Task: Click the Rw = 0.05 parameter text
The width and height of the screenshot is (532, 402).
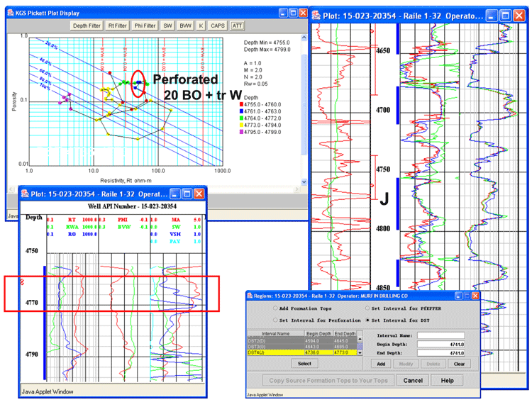Action: tap(256, 84)
